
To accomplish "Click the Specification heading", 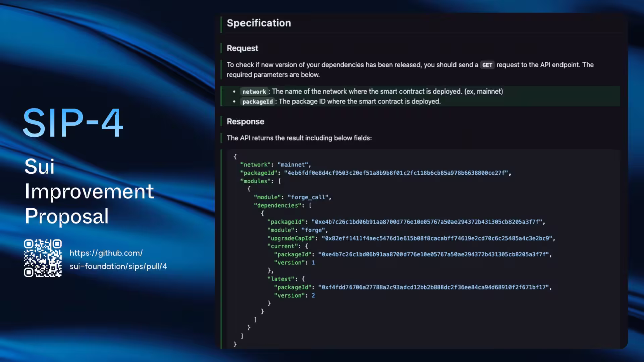I will tap(259, 23).
